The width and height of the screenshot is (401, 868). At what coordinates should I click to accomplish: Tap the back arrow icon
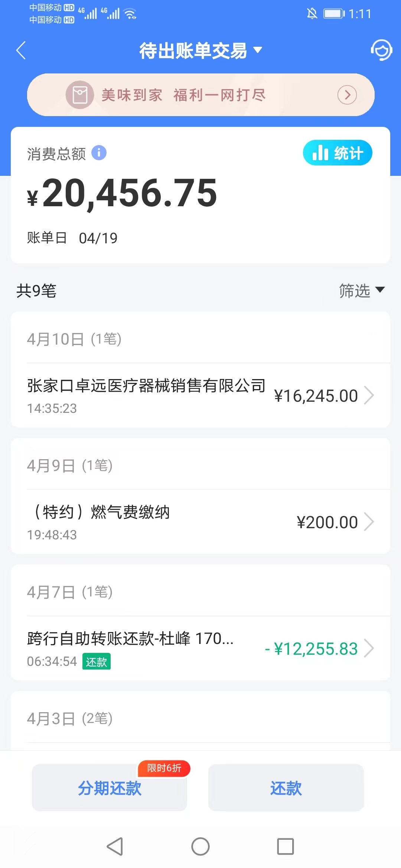point(21,50)
